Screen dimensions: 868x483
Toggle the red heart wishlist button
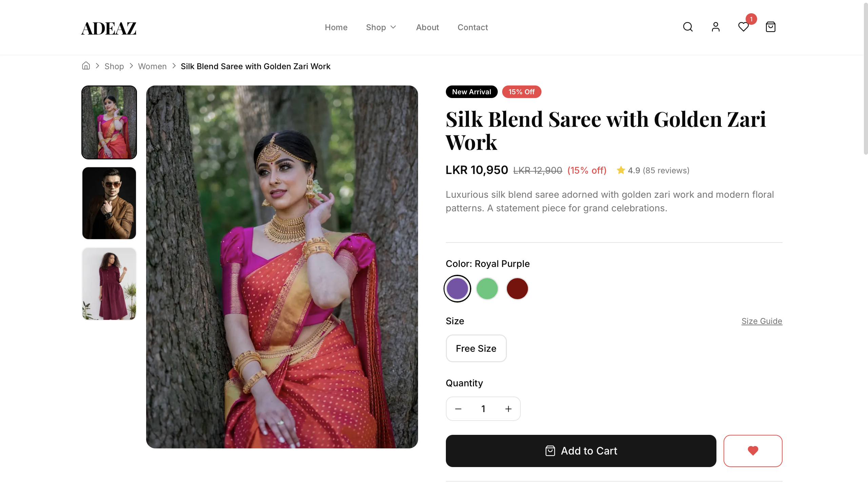click(x=753, y=451)
